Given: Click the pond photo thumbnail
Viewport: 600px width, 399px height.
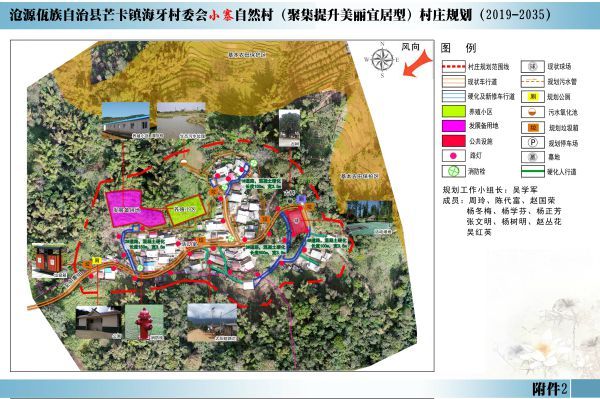Looking at the screenshot, I should (x=181, y=120).
